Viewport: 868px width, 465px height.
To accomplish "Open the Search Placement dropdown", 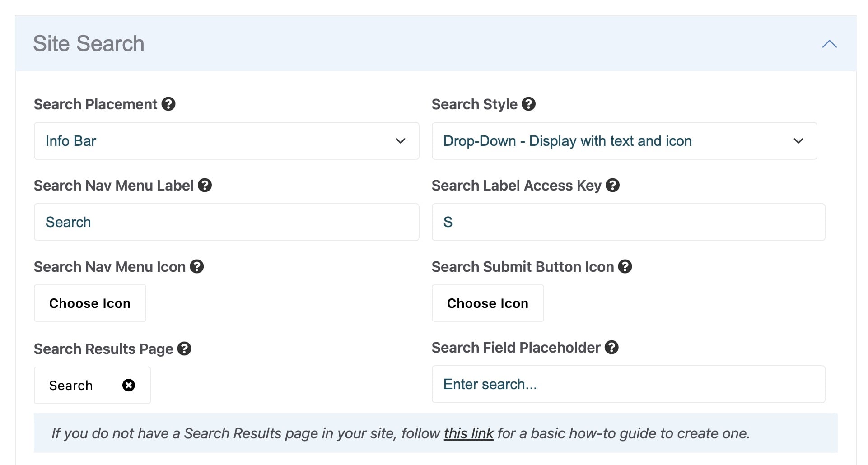I will pos(226,141).
